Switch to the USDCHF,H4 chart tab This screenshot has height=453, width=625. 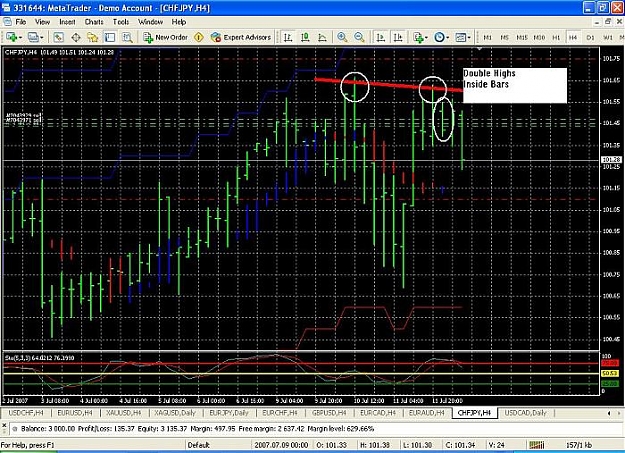(x=26, y=413)
